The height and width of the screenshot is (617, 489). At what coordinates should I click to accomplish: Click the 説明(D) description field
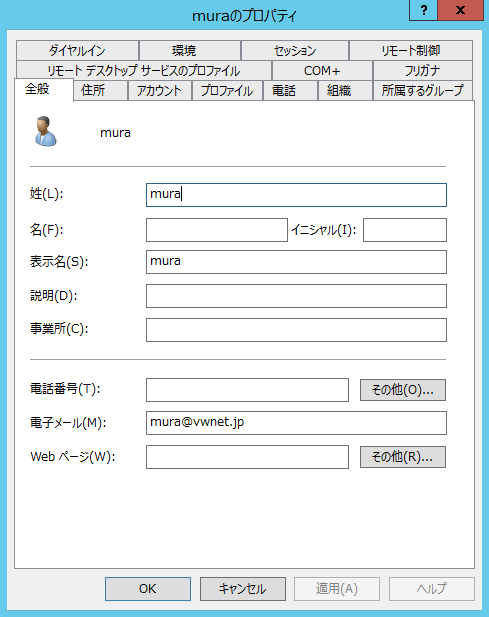[x=296, y=296]
